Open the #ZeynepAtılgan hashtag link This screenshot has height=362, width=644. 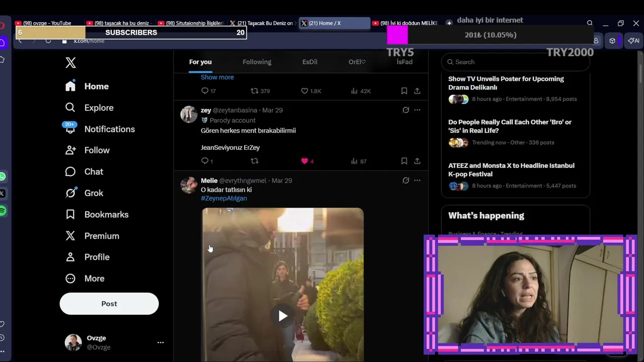[x=224, y=198]
